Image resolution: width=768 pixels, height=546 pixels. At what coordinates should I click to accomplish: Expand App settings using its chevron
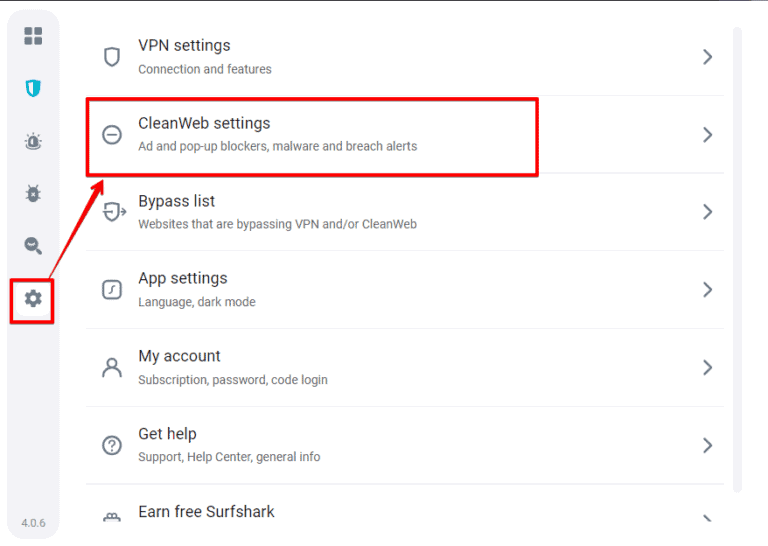click(x=707, y=290)
